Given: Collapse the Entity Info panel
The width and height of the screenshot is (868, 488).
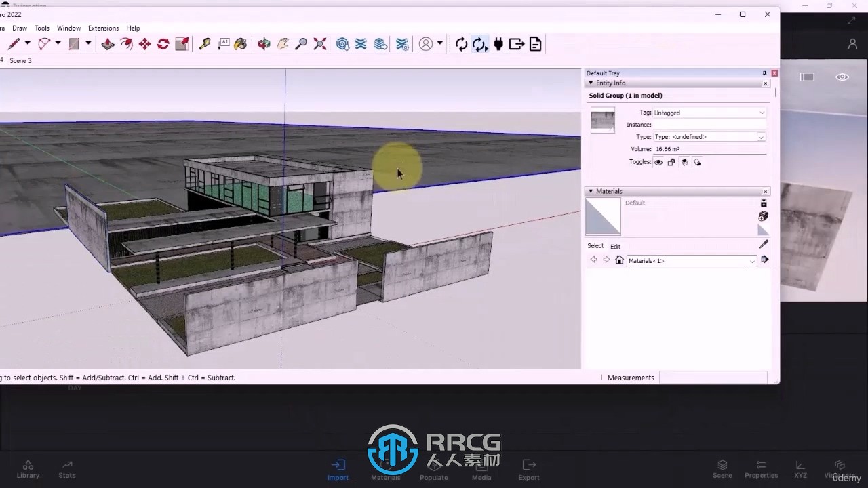Looking at the screenshot, I should coord(591,83).
